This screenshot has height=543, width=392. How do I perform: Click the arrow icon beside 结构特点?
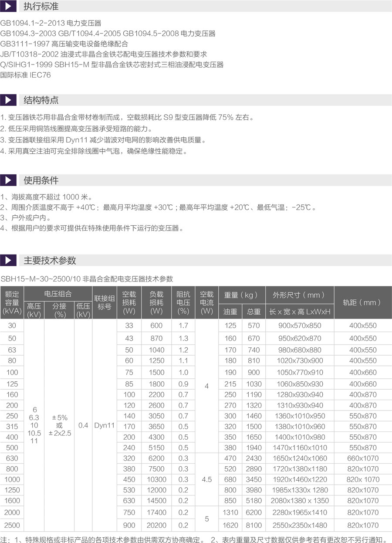[x=8, y=100]
